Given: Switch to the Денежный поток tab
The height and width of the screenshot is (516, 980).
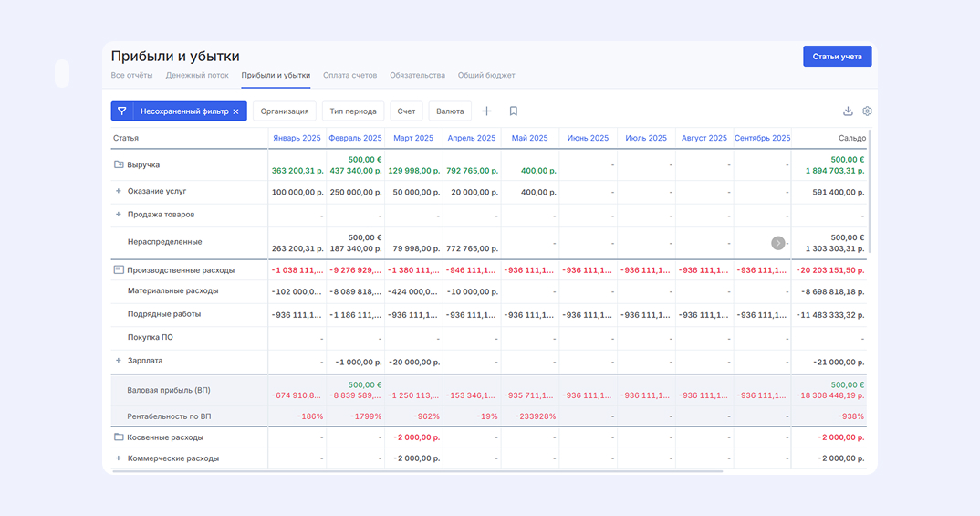Looking at the screenshot, I should (197, 75).
